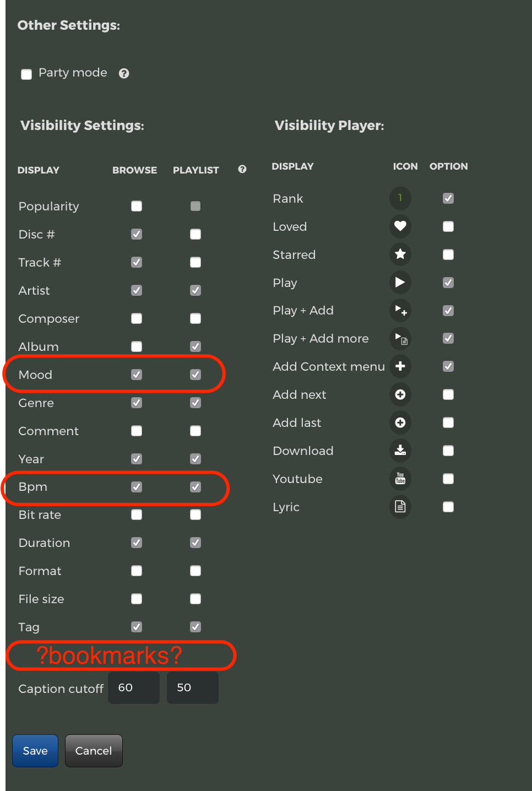This screenshot has width=532, height=791.
Task: Click the Add next icon
Action: pyautogui.click(x=400, y=394)
